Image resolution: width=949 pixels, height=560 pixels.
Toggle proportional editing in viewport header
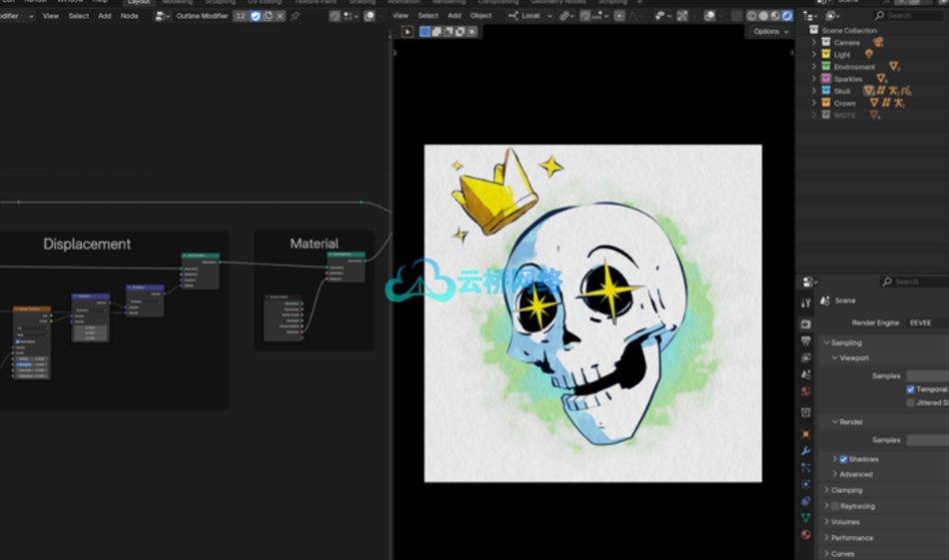[619, 16]
